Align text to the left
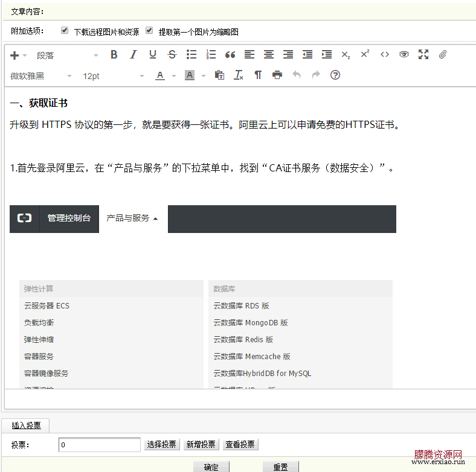This screenshot has width=476, height=472. pyautogui.click(x=249, y=54)
